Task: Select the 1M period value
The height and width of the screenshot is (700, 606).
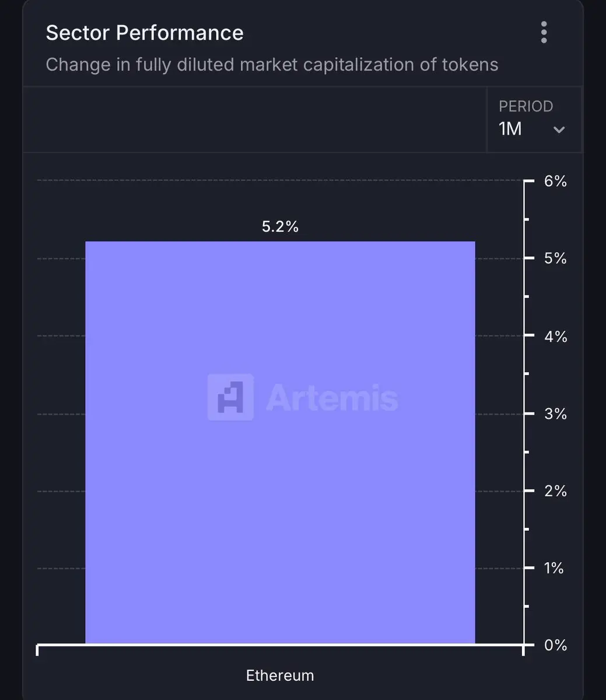Action: click(510, 128)
